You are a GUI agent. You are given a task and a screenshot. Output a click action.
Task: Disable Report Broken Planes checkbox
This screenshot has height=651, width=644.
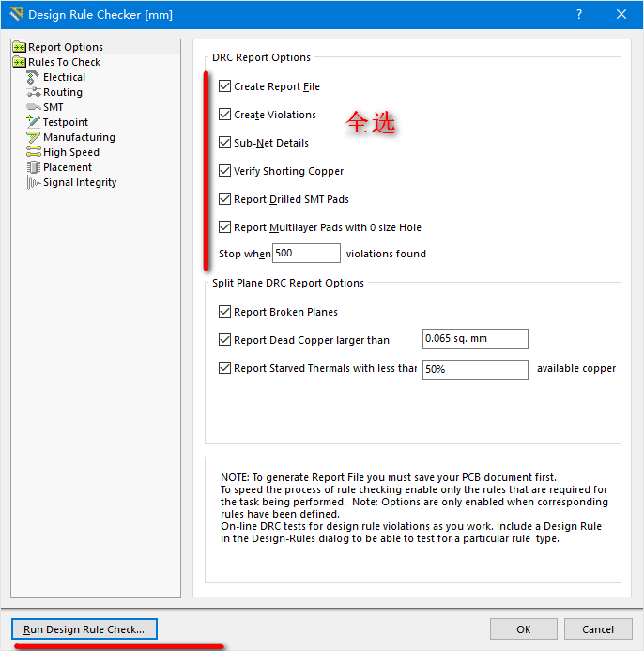224,312
